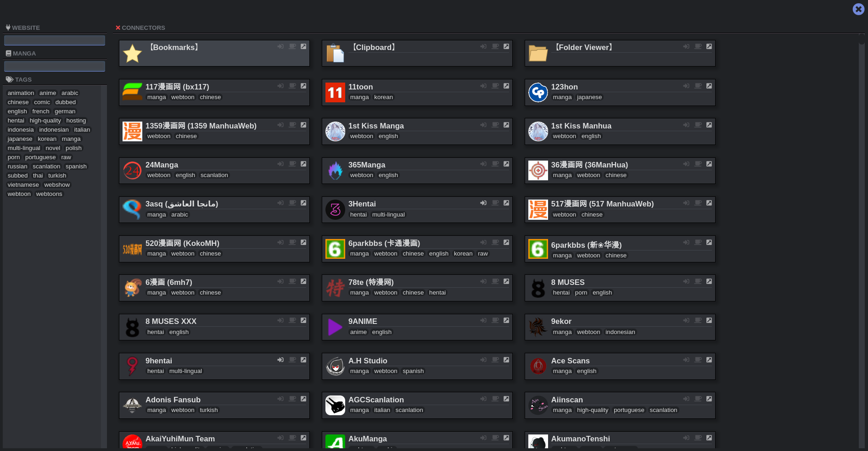The image size is (868, 451).
Task: Click 'raw' tag on 6parkbbs (卡通漫画) card
Action: tap(483, 254)
